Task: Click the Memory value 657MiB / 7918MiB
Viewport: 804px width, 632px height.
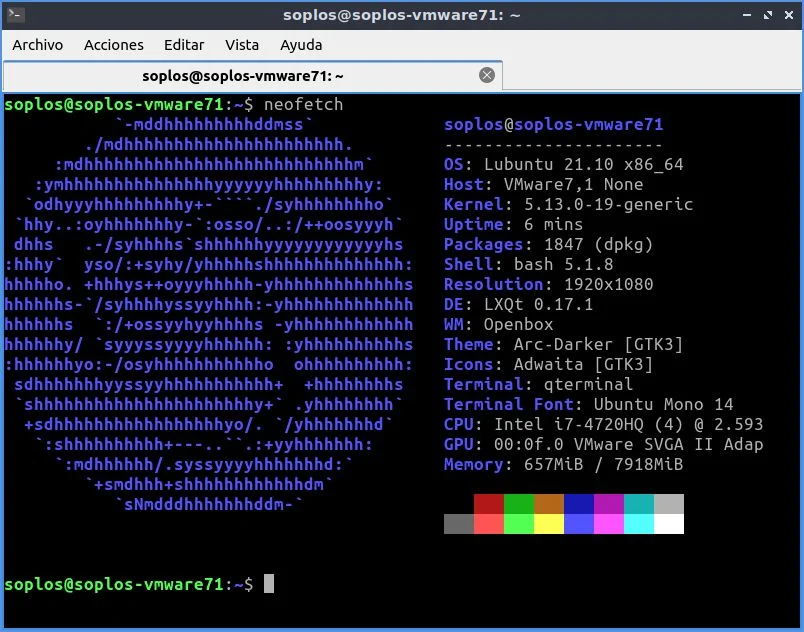Action: [x=604, y=464]
